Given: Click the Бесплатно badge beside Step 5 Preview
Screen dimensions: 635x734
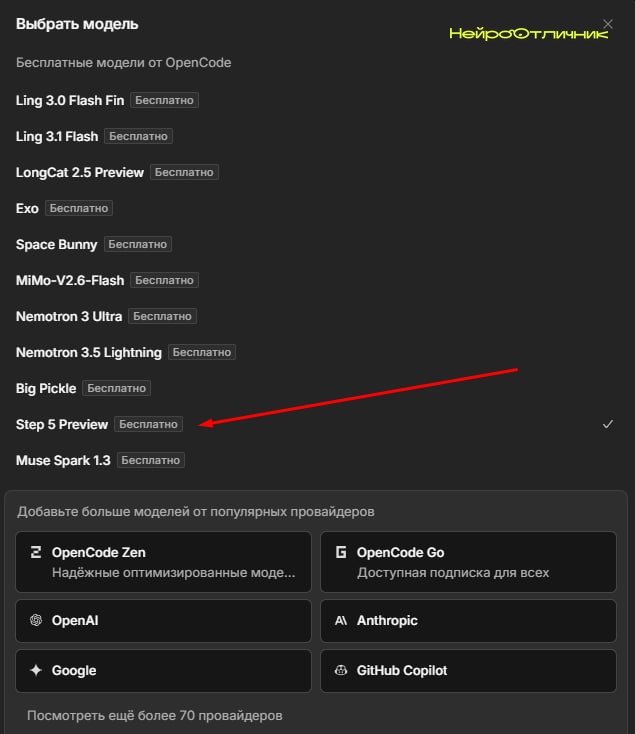Looking at the screenshot, I should [148, 425].
